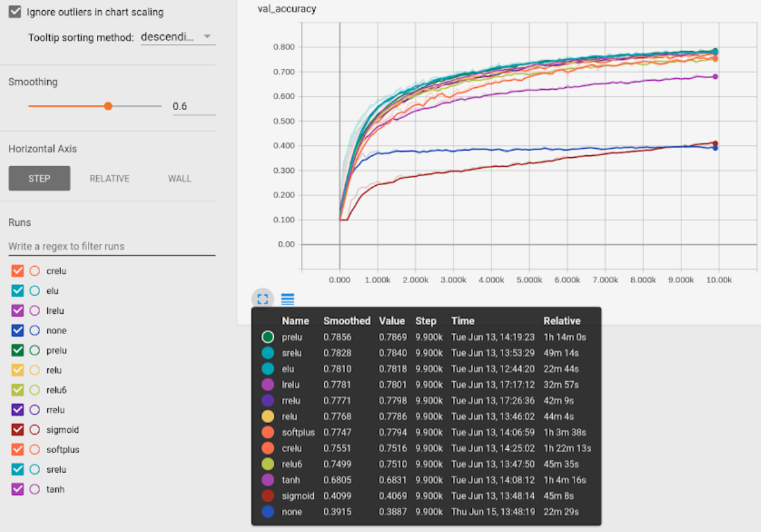This screenshot has width=761, height=532.
Task: Uncheck the sigmoid run checkbox
Action: [17, 430]
